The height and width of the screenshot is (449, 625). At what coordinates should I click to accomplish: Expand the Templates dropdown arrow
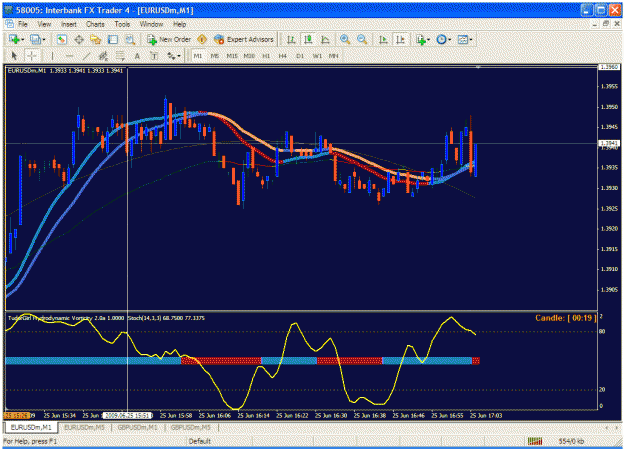click(471, 39)
